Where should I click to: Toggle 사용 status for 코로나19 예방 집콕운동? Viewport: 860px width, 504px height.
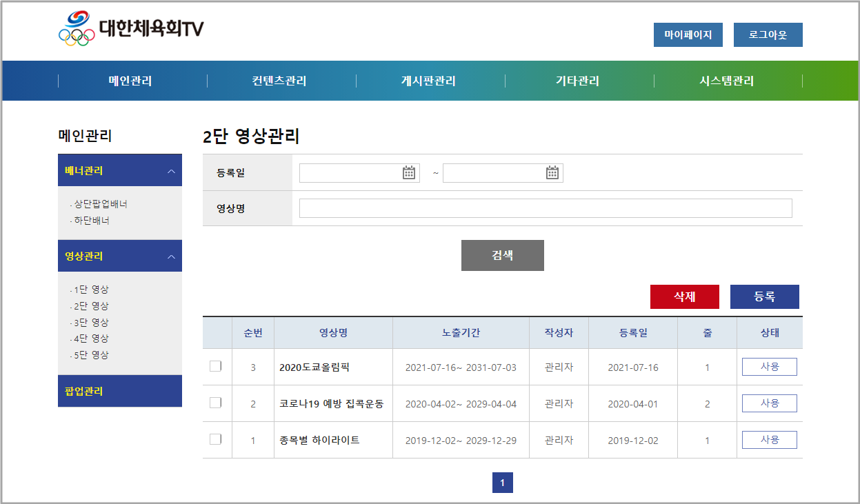tap(770, 403)
